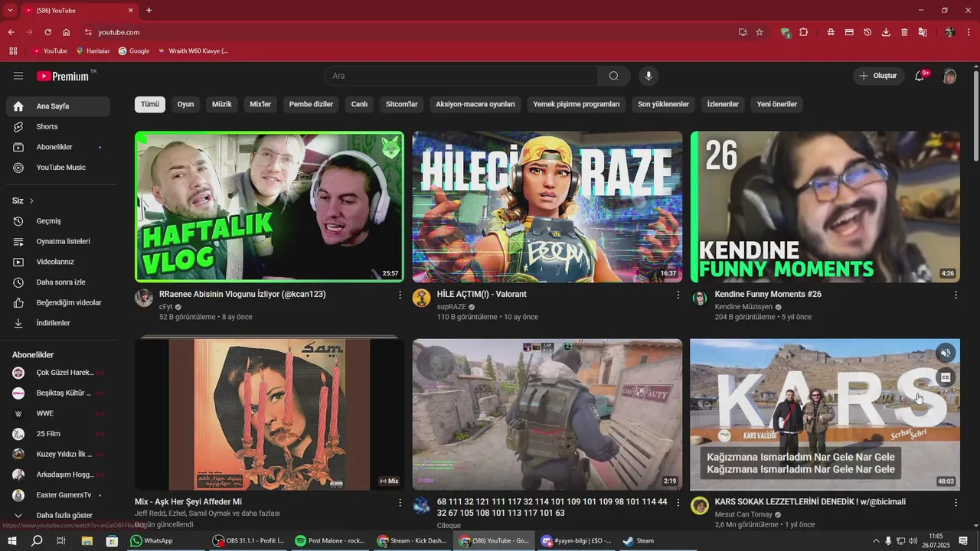Viewport: 980px width, 551px height.
Task: Expand Daha fazla göster subscriptions
Action: [58, 515]
